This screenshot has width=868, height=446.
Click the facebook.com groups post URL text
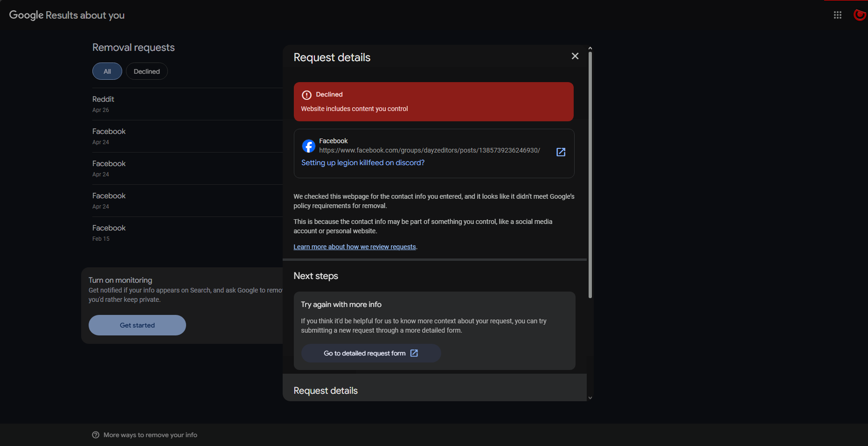(430, 150)
